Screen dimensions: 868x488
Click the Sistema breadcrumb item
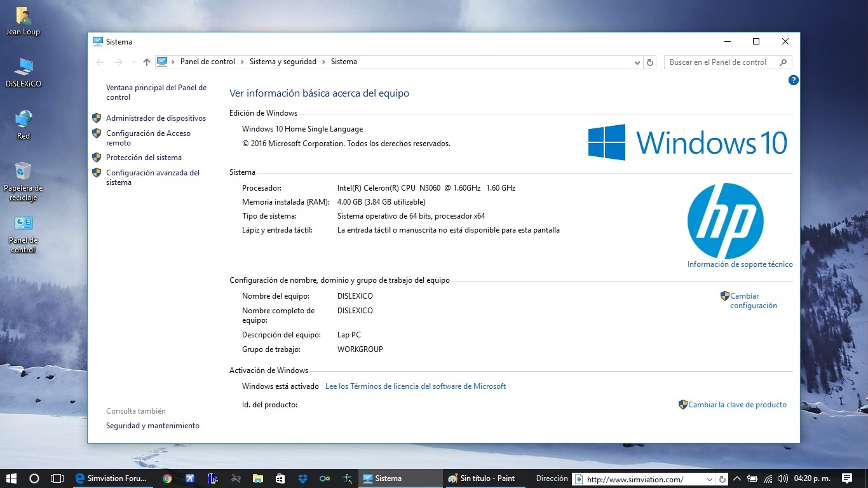click(x=344, y=62)
